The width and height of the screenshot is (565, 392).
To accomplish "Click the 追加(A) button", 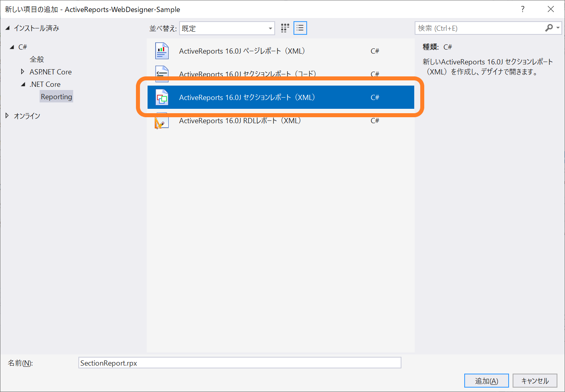I will coord(487,381).
